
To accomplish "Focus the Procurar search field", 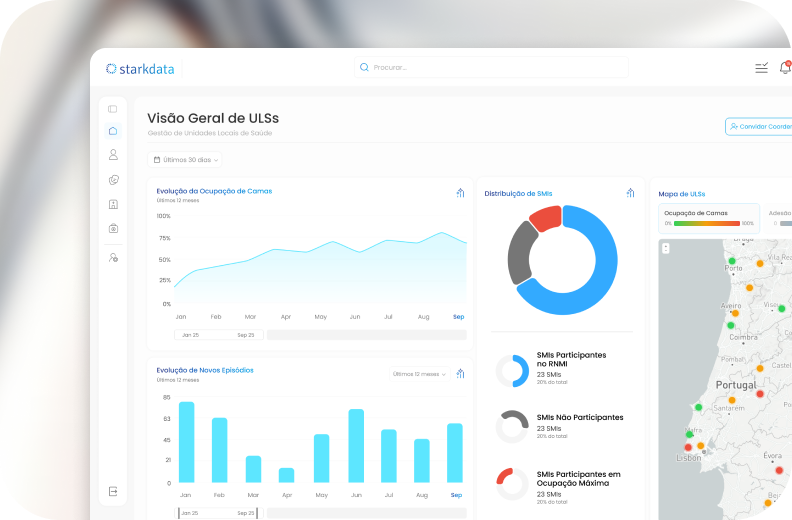I will pos(491,67).
